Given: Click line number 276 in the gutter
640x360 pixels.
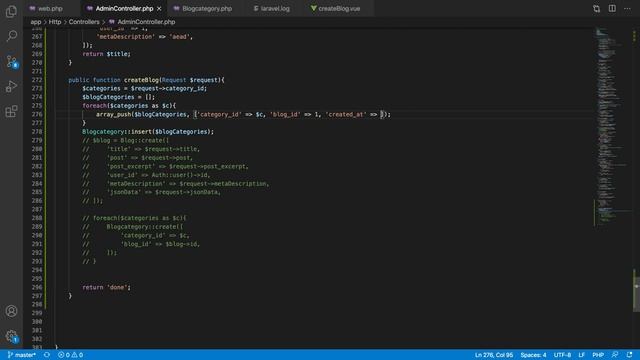Looking at the screenshot, I should [37, 114].
